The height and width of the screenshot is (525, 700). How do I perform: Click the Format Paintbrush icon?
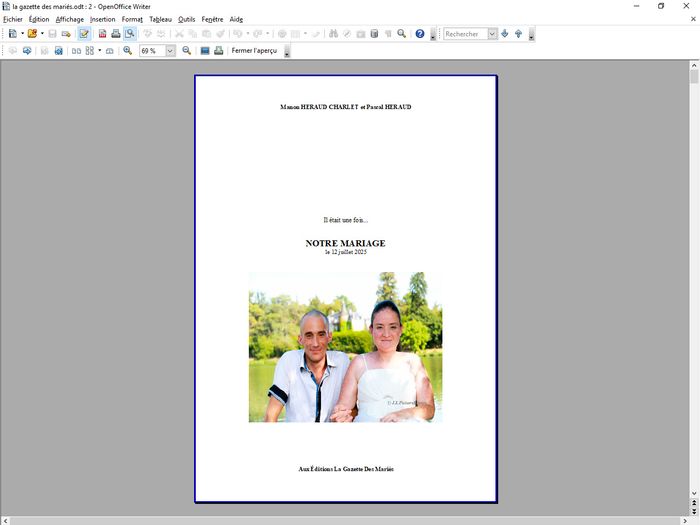coord(220,33)
